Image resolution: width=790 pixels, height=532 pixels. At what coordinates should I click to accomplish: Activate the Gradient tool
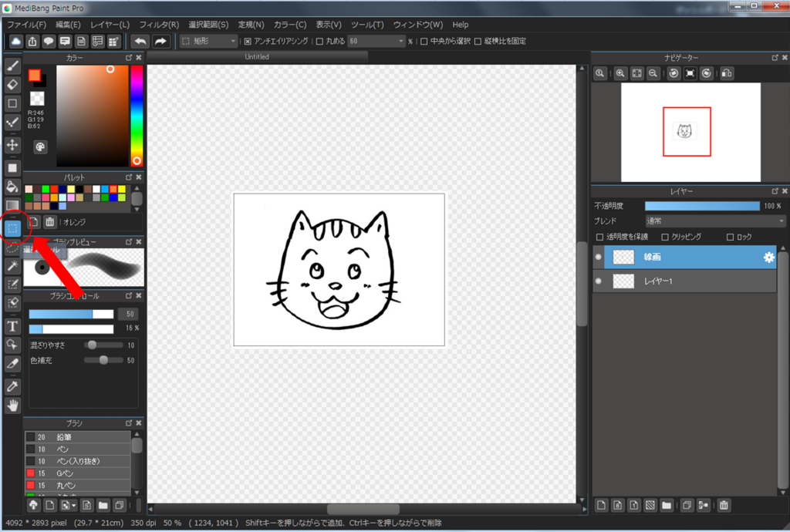coord(12,205)
